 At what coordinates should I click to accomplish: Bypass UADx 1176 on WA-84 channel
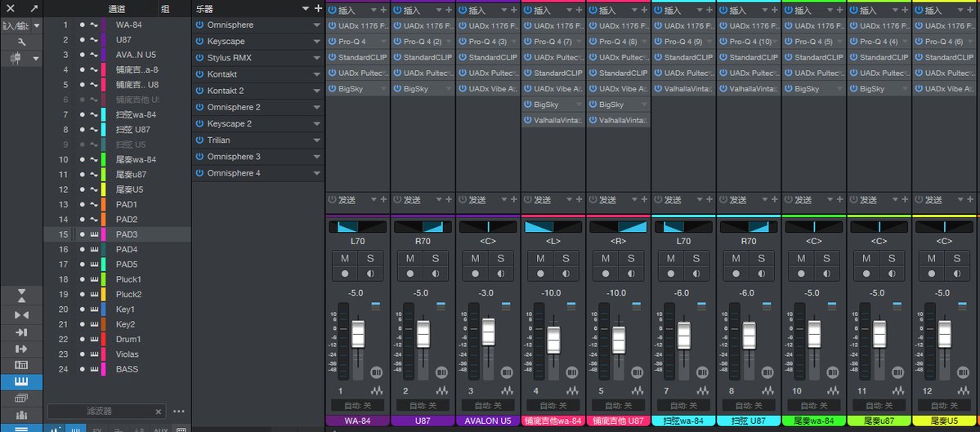pyautogui.click(x=332, y=25)
